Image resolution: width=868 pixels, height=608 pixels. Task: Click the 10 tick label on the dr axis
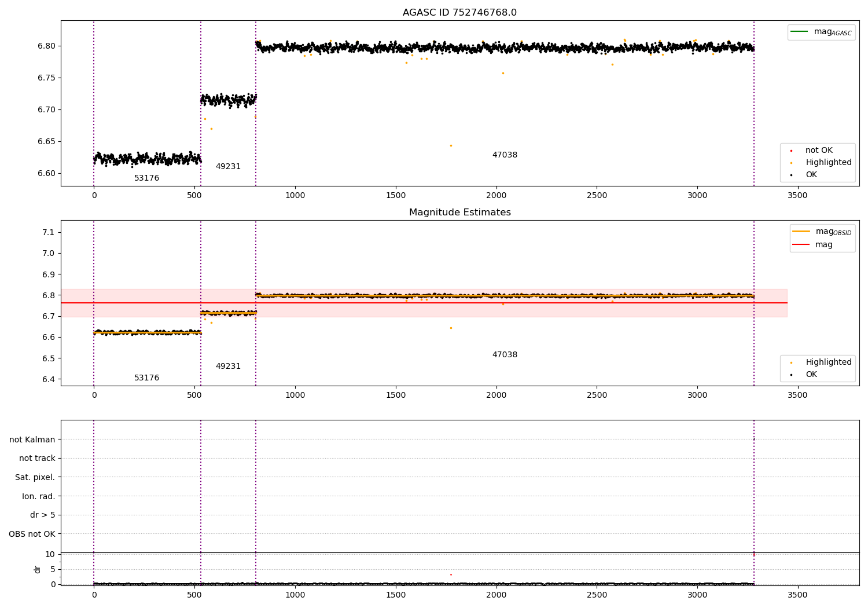(50, 555)
